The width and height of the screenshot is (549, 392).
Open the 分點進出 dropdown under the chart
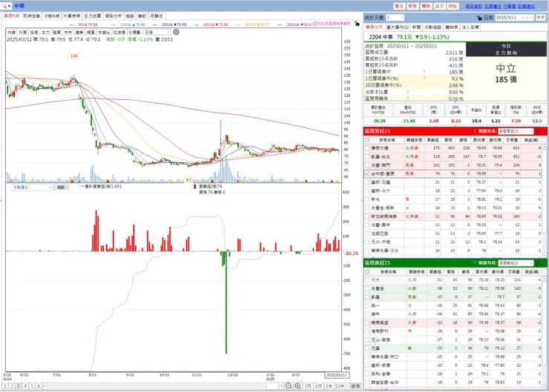click(x=32, y=187)
